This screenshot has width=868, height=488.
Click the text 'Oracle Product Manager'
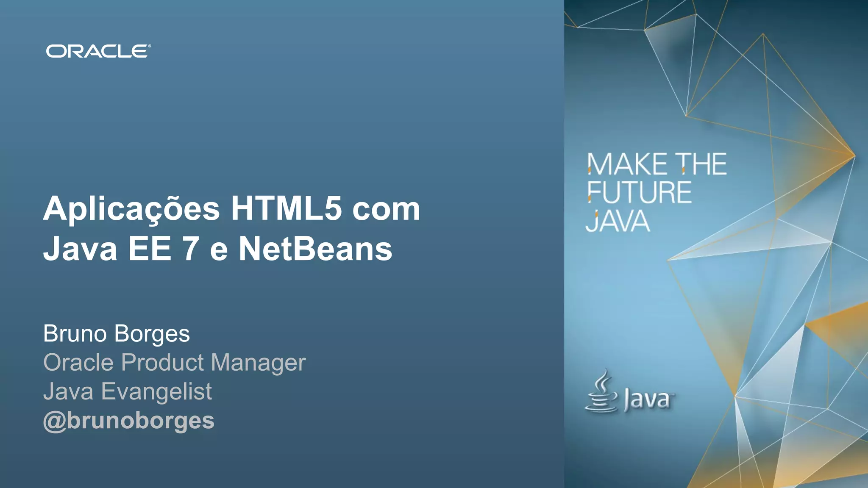(x=174, y=363)
